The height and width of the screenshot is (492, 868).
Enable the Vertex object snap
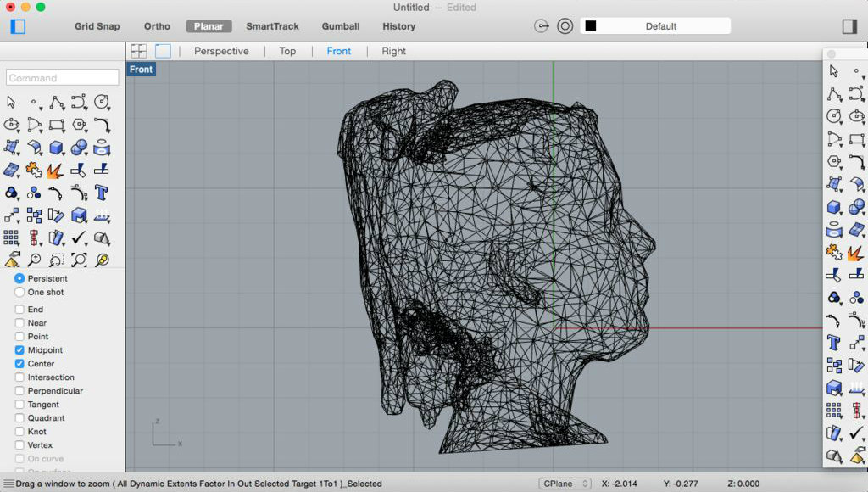tap(19, 444)
